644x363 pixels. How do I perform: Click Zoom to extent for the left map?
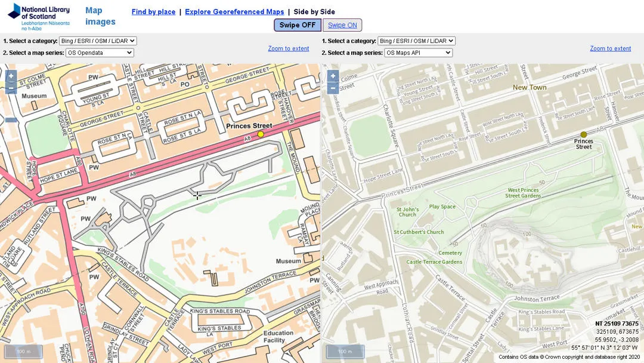click(x=289, y=48)
